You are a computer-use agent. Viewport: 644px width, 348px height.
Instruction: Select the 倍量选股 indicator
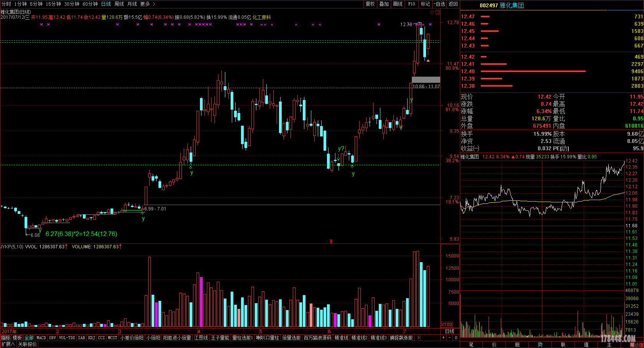point(291,338)
